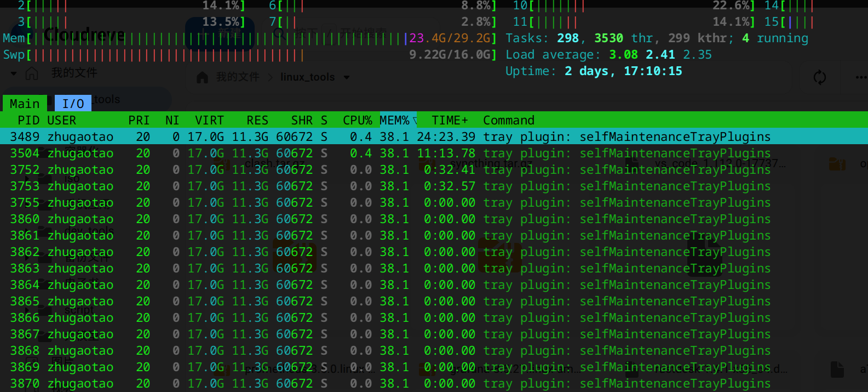Click the home icon in the file manager sidebar
Viewport: 868px width, 392px height.
(x=32, y=73)
